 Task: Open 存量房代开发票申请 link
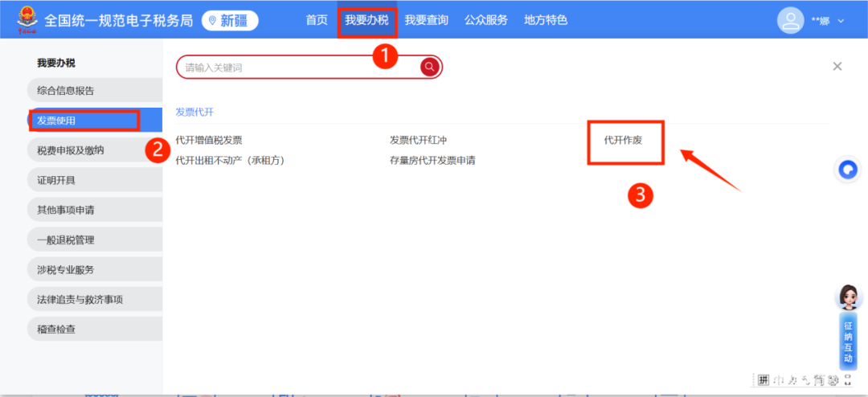tap(432, 161)
